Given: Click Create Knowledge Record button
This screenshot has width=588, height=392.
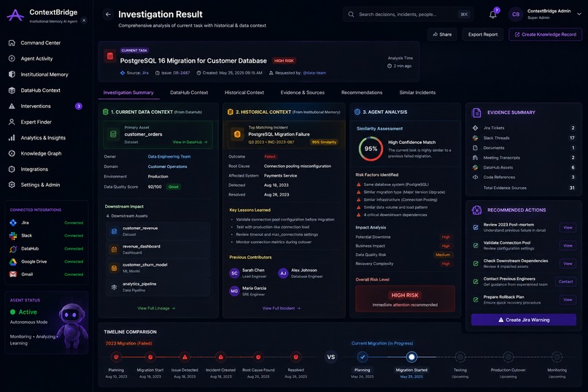Looking at the screenshot, I should pyautogui.click(x=545, y=34).
